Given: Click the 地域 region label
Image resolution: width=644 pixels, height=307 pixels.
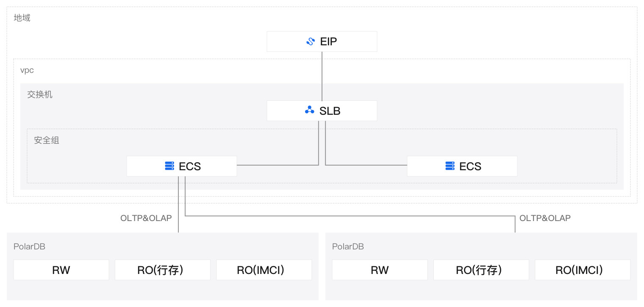Looking at the screenshot, I should click(22, 18).
